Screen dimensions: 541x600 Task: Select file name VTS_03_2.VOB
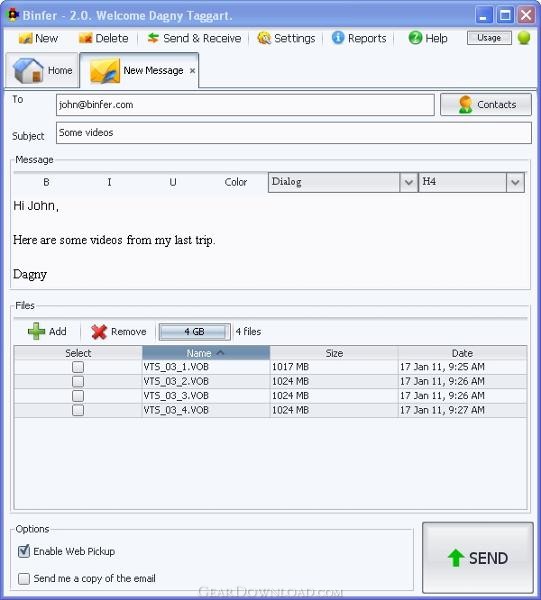click(x=176, y=382)
